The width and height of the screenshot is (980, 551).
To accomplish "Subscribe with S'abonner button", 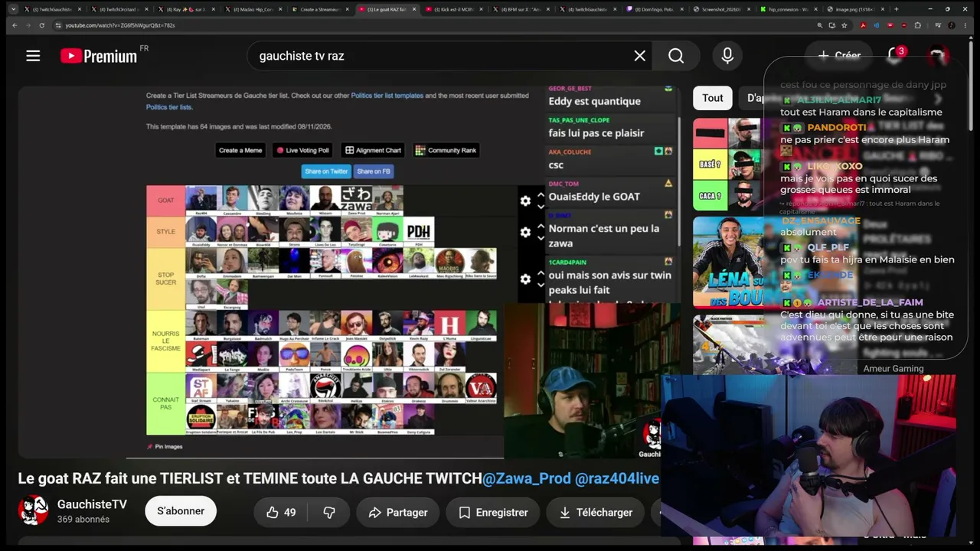I will (181, 511).
